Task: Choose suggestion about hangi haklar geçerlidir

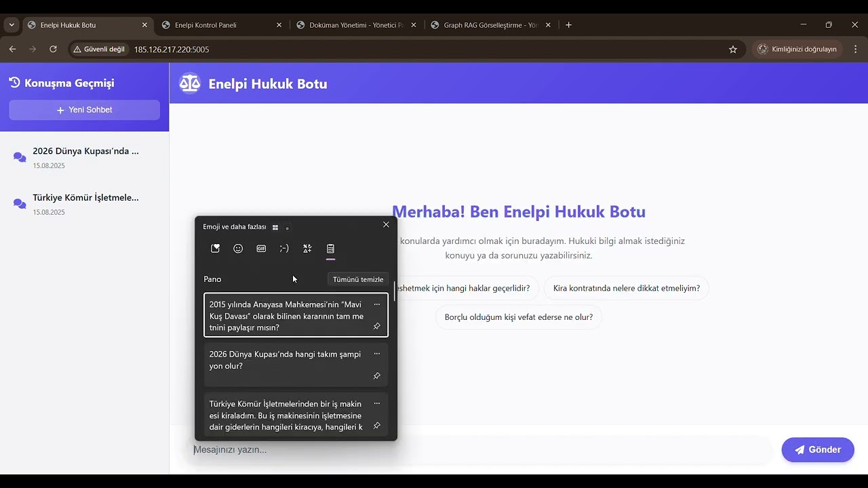Action: [x=468, y=288]
